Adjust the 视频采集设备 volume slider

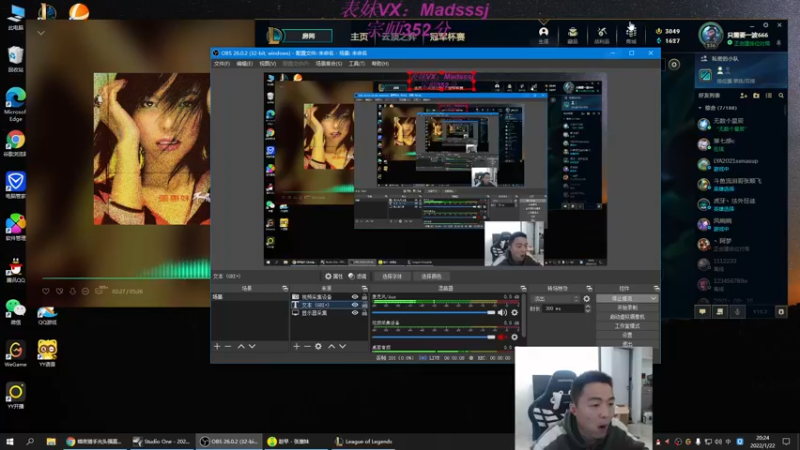434,337
